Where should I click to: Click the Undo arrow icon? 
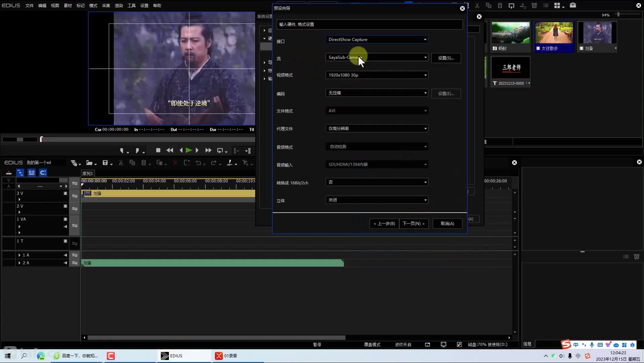click(198, 163)
